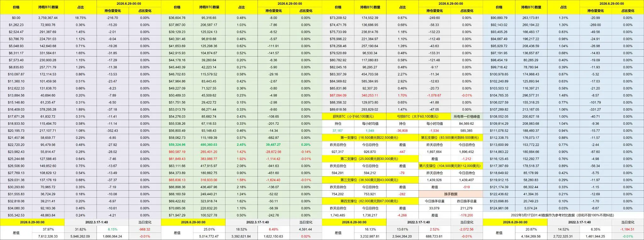Select the red difference value -447
This screenshot has height=240, width=644.
(402, 152)
